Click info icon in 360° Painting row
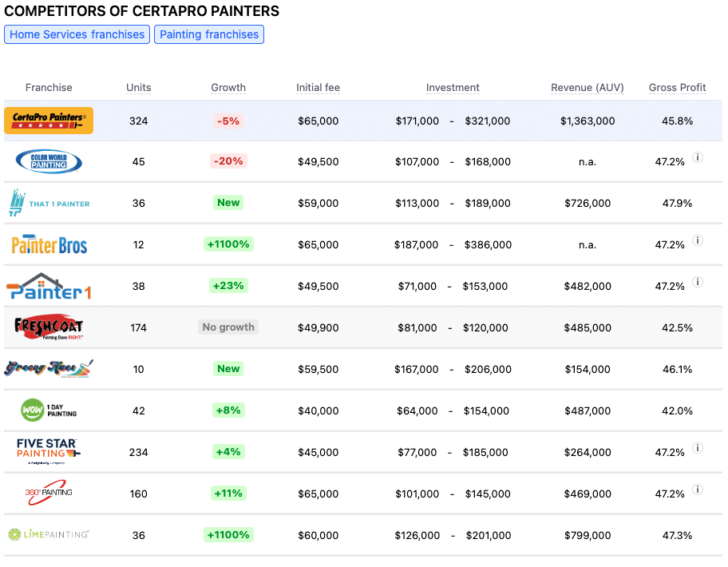The image size is (728, 567). point(698,490)
